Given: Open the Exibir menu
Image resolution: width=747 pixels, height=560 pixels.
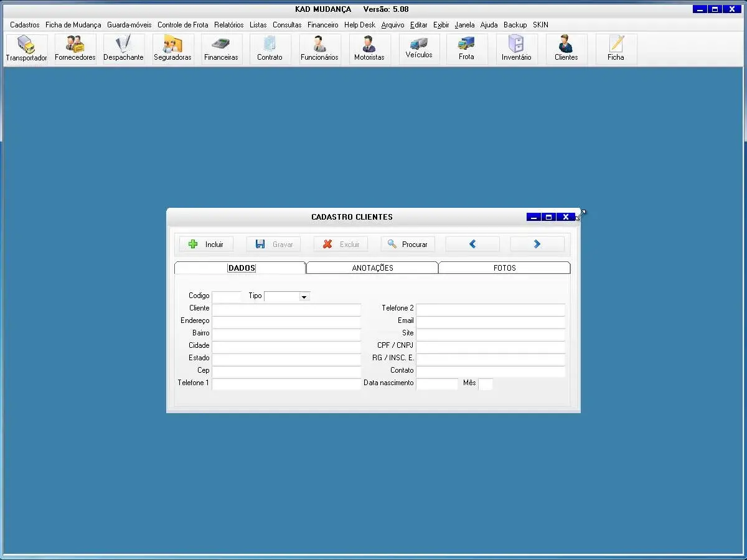Looking at the screenshot, I should (441, 25).
